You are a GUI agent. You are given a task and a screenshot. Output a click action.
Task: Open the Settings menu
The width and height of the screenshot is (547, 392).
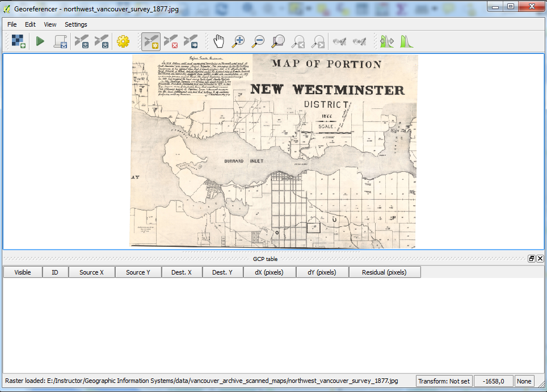click(x=75, y=24)
